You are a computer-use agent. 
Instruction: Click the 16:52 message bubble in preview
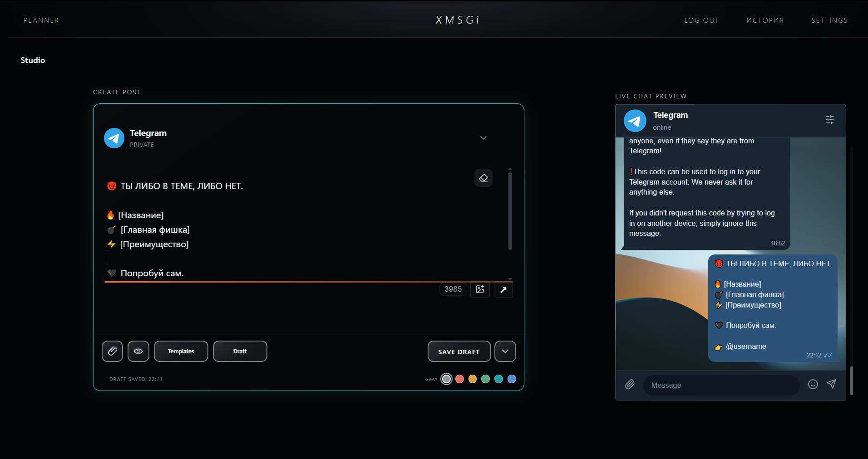(707, 193)
